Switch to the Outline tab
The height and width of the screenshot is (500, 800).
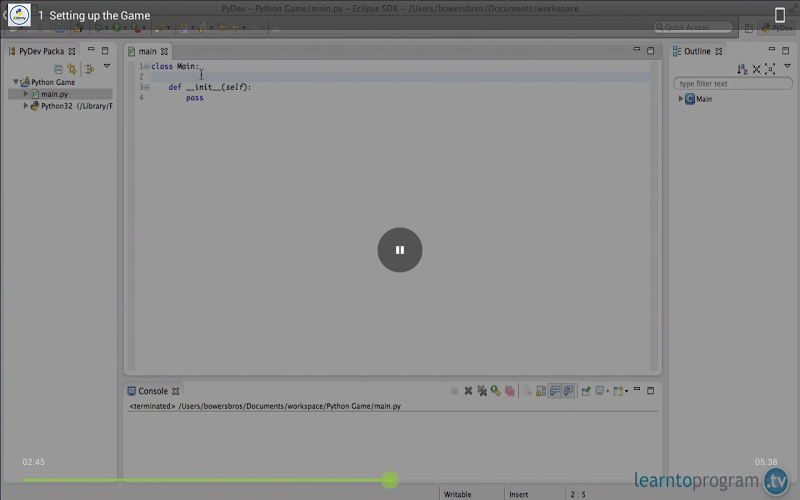(x=696, y=51)
